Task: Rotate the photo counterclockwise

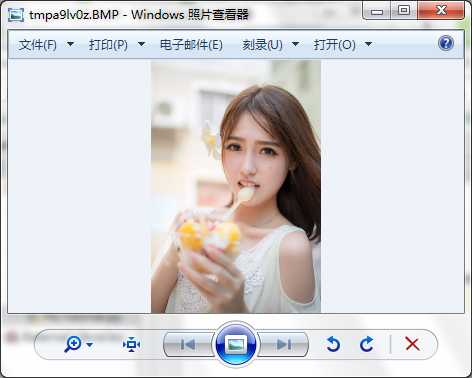Action: tap(333, 344)
